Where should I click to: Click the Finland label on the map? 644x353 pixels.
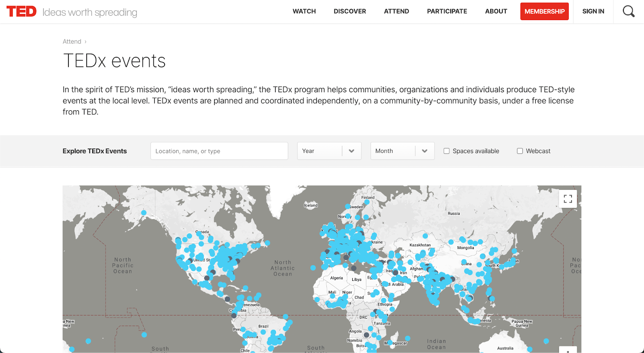368,197
